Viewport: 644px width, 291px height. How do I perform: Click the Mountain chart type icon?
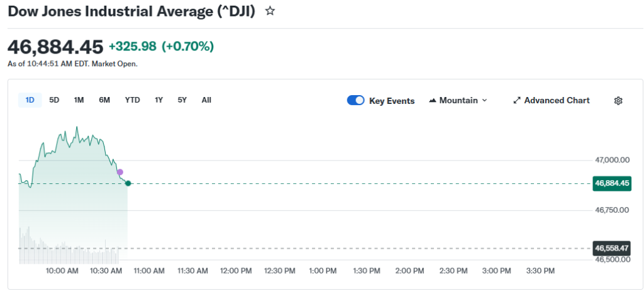(433, 101)
